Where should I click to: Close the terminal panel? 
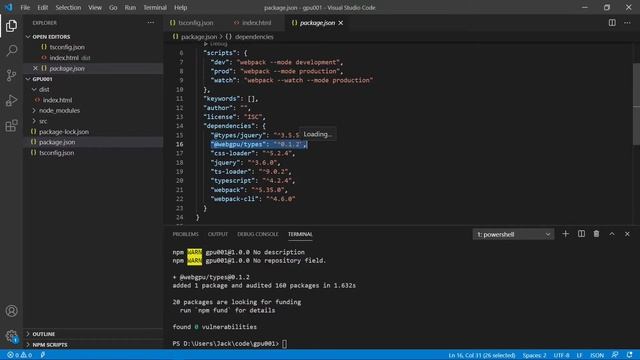[627, 234]
